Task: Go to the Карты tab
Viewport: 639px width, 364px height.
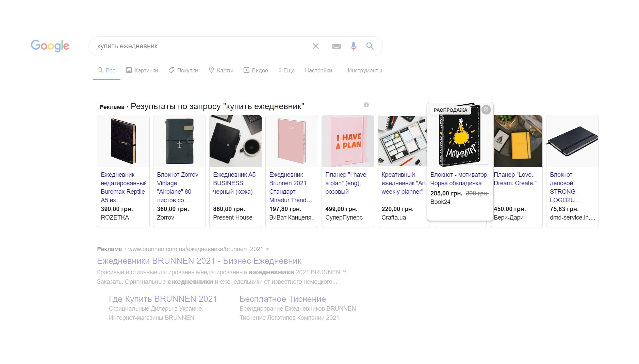Action: tap(221, 70)
